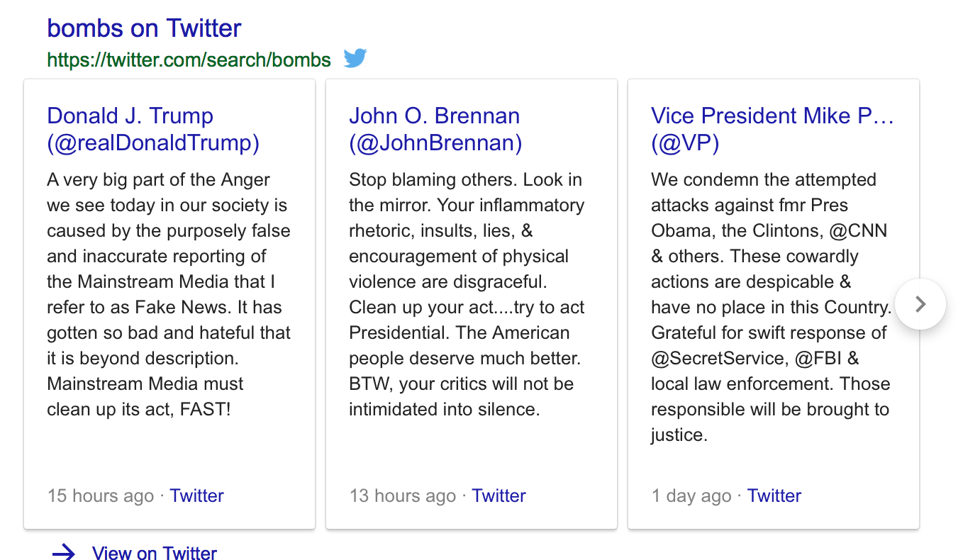980x560 pixels.
Task: Click the Twitter link in Trump's tweet card
Action: pyautogui.click(x=196, y=495)
